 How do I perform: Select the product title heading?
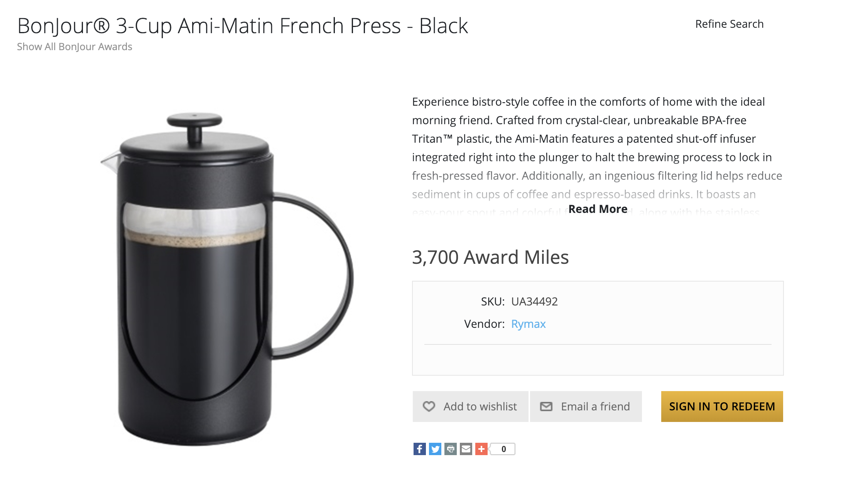(x=242, y=26)
